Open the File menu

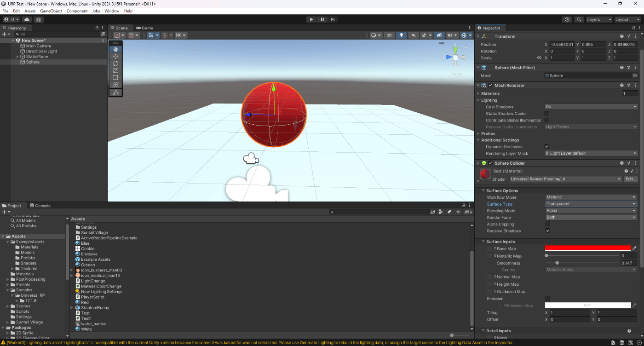point(6,11)
